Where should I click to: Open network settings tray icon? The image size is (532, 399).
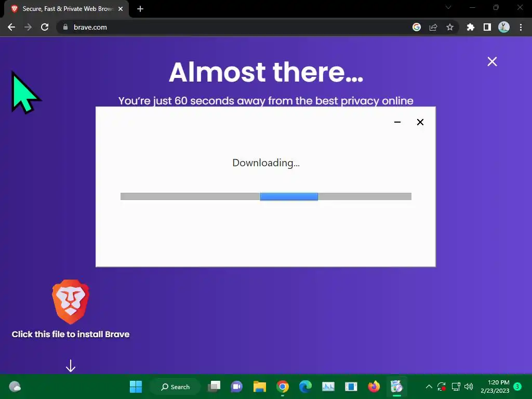[456, 387]
